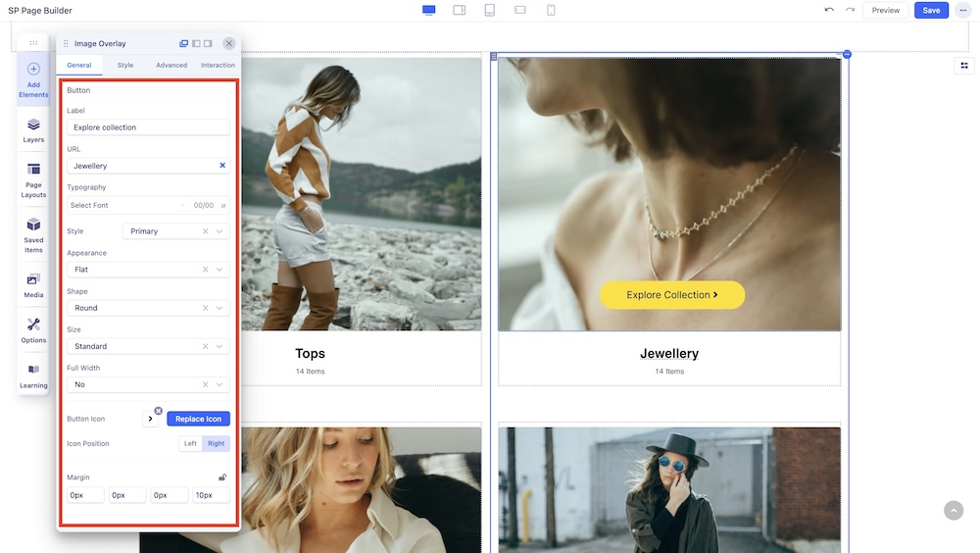Remove the current button icon
Image resolution: width=980 pixels, height=553 pixels.
coord(158,411)
